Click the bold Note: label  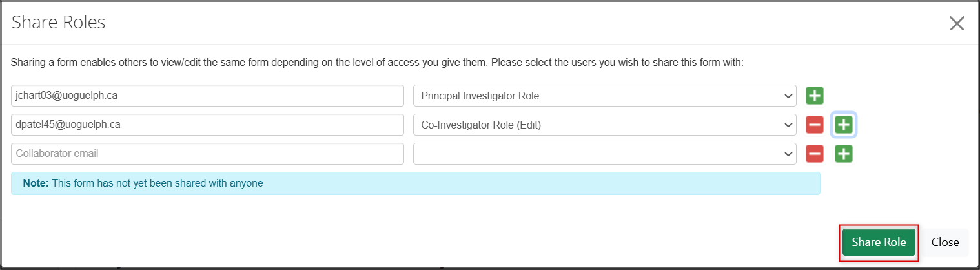tap(36, 183)
